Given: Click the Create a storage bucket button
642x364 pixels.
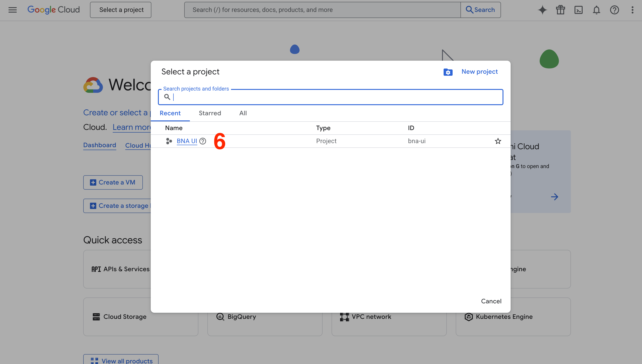Looking at the screenshot, I should (117, 206).
